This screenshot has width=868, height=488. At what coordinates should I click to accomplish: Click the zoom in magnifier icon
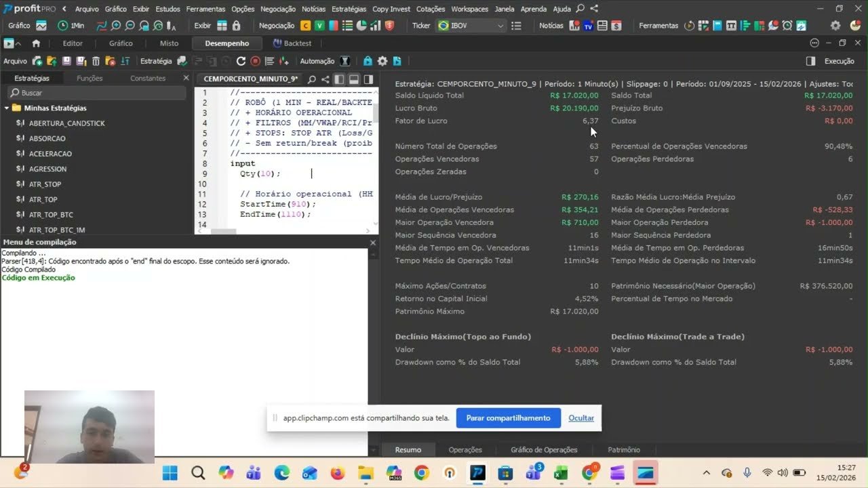(x=116, y=24)
